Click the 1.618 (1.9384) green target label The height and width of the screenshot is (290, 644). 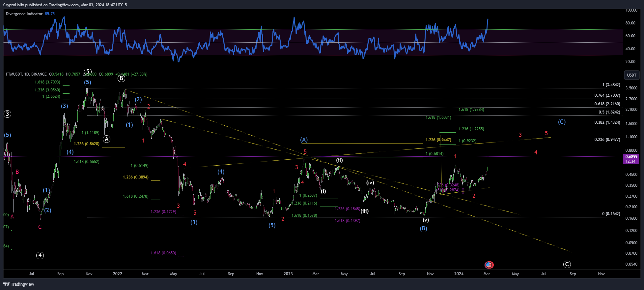click(471, 110)
